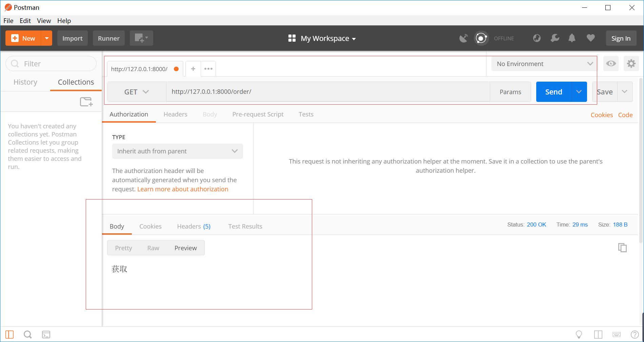Open the Send button dropdown arrow
The image size is (644, 342).
pyautogui.click(x=579, y=92)
